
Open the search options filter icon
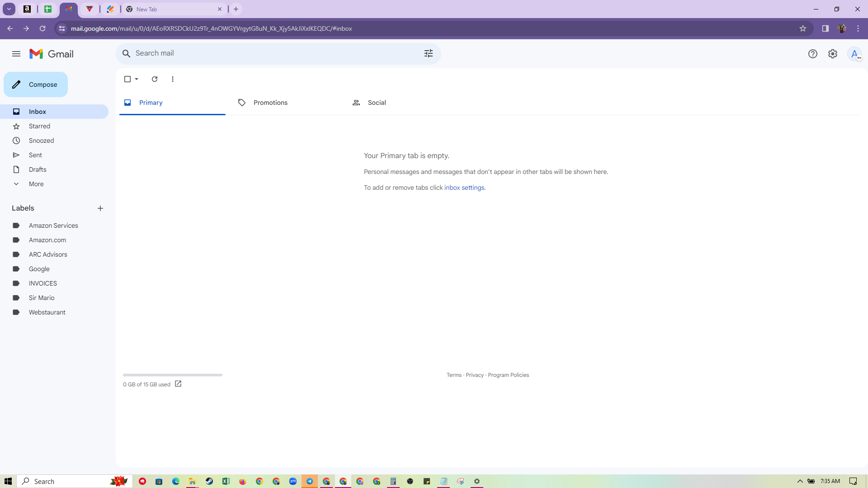tap(429, 53)
